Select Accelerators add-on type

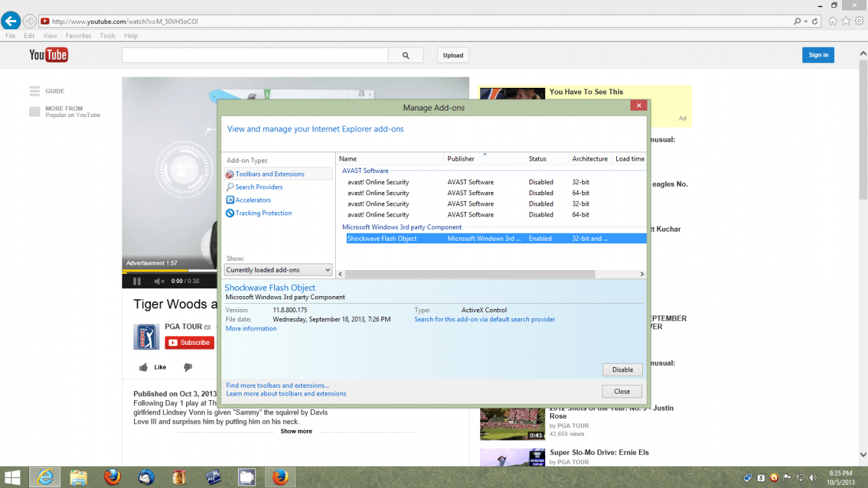point(248,200)
